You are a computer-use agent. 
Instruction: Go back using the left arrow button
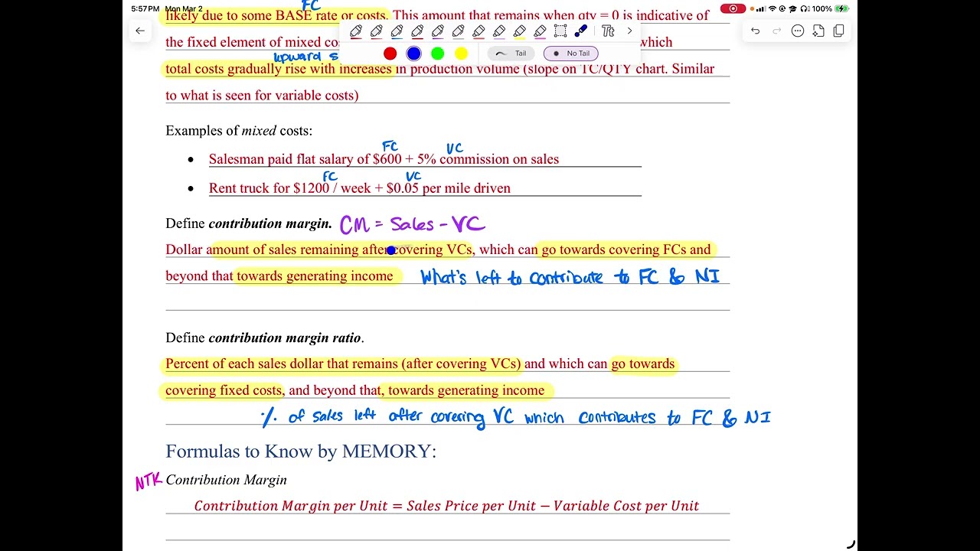(140, 31)
